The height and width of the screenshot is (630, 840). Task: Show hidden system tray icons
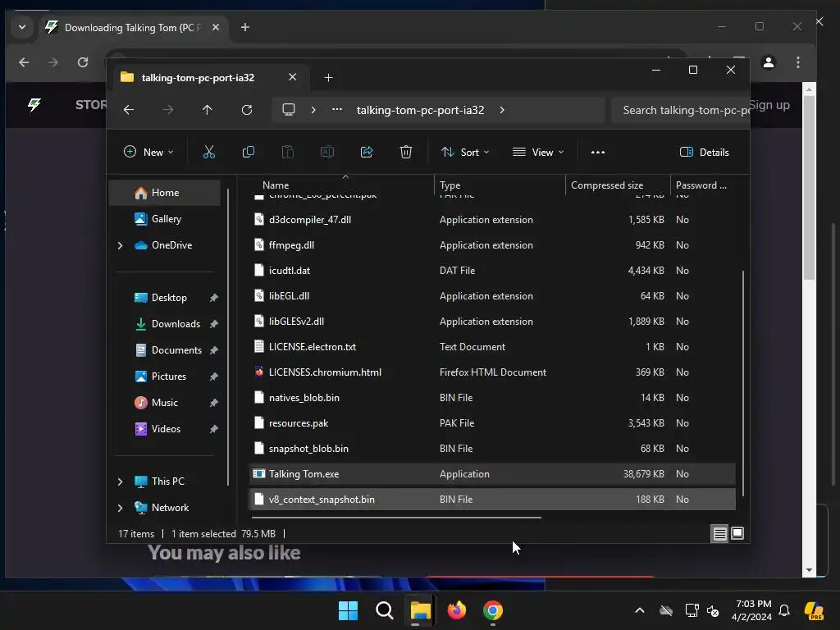(640, 610)
